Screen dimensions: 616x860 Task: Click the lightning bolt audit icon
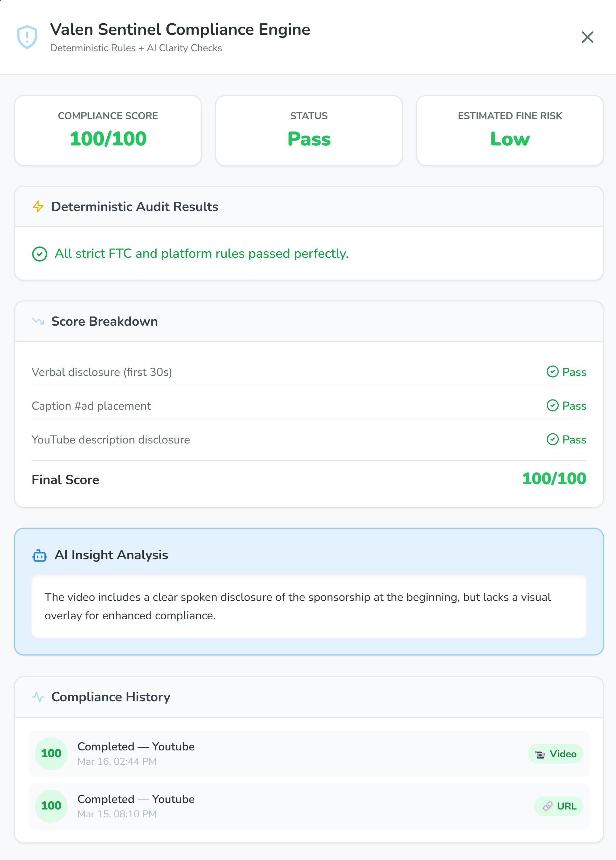[x=38, y=207]
